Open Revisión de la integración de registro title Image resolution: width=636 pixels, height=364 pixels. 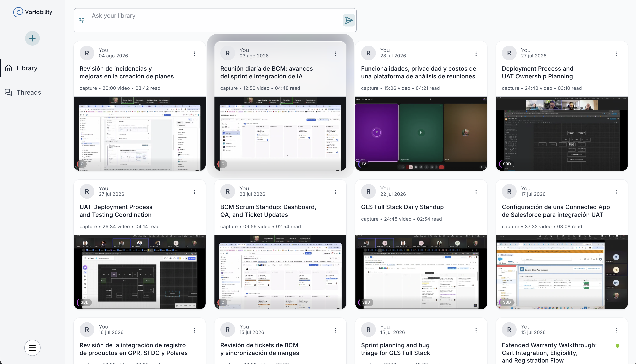pos(134,349)
